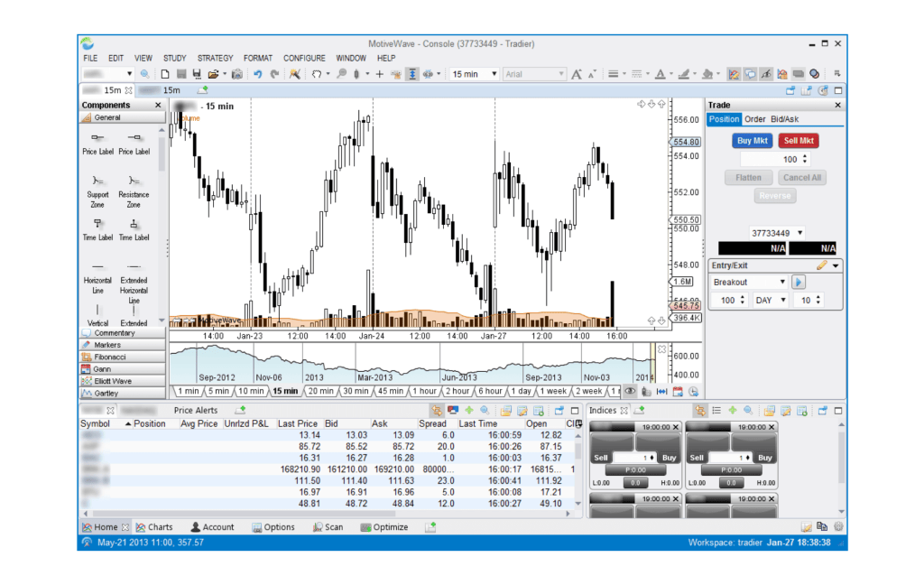Click the watchlist horizontal scrollbar

click(x=328, y=515)
